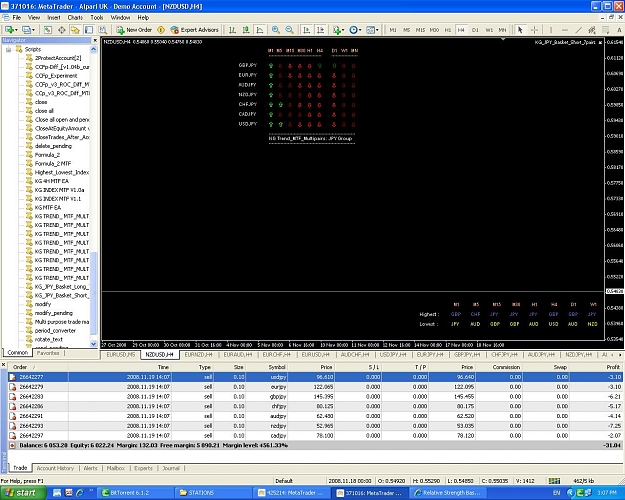Open the Tools menu
The image size is (625, 500).
coord(96,18)
